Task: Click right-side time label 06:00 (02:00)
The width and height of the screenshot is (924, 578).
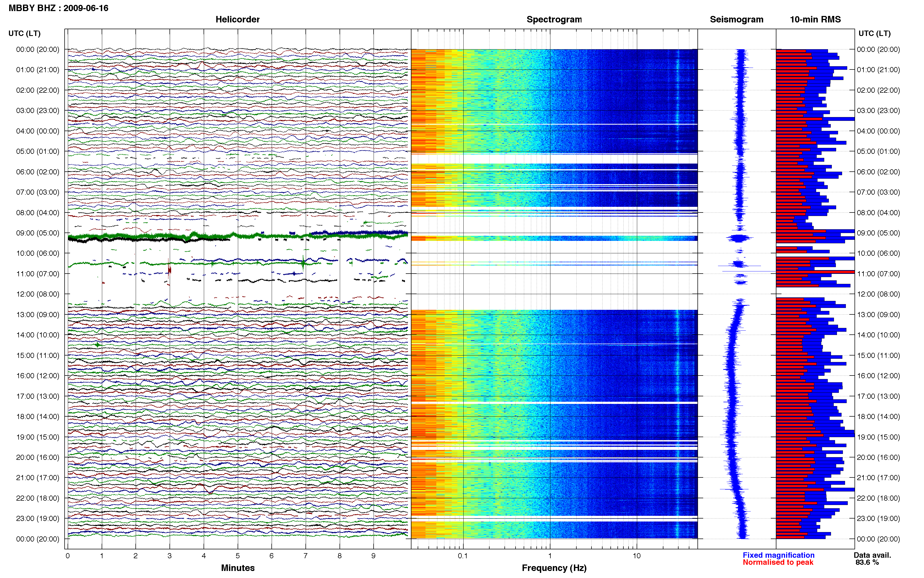Action: 878,172
